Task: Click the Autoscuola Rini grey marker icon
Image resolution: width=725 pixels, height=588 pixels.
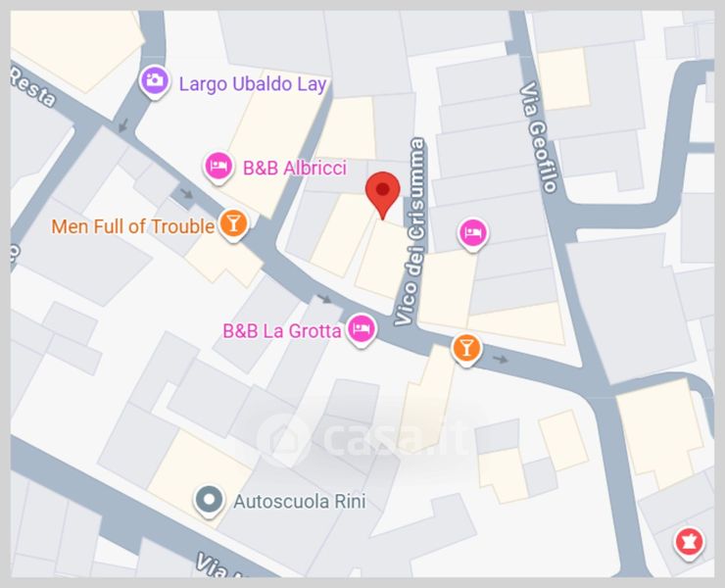Action: point(210,502)
